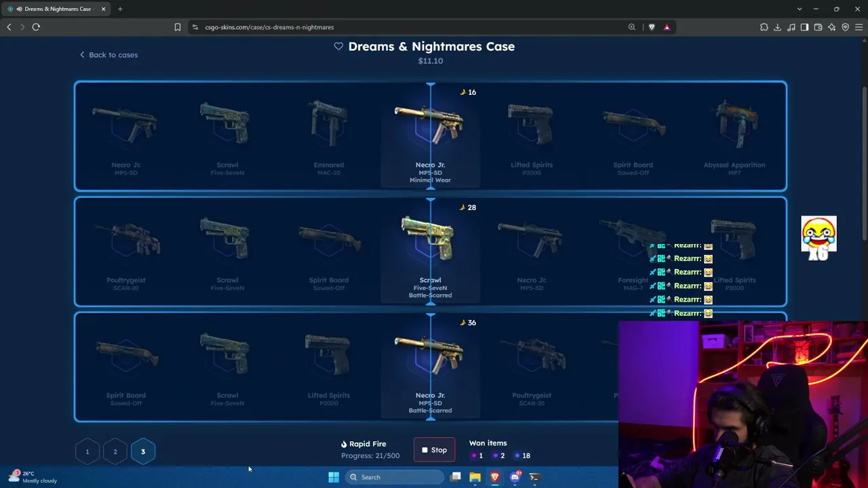The height and width of the screenshot is (488, 868).
Task: Click the purple won items count 2
Action: (x=498, y=456)
